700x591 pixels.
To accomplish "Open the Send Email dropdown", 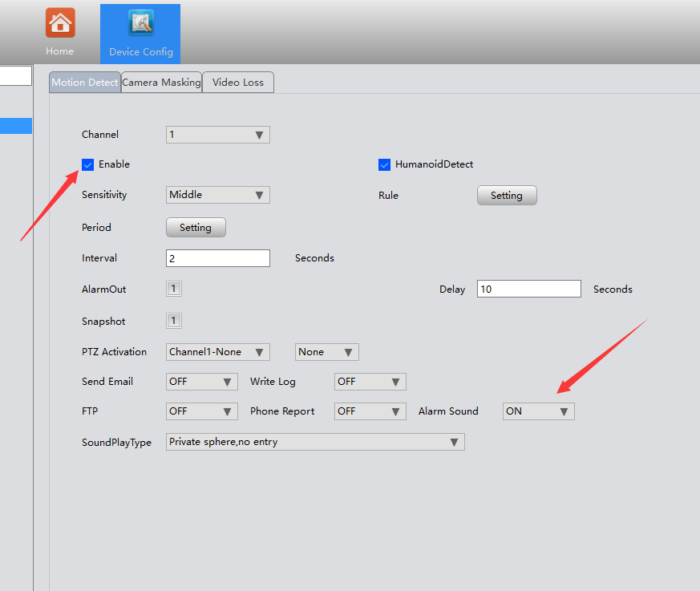I will coord(202,382).
